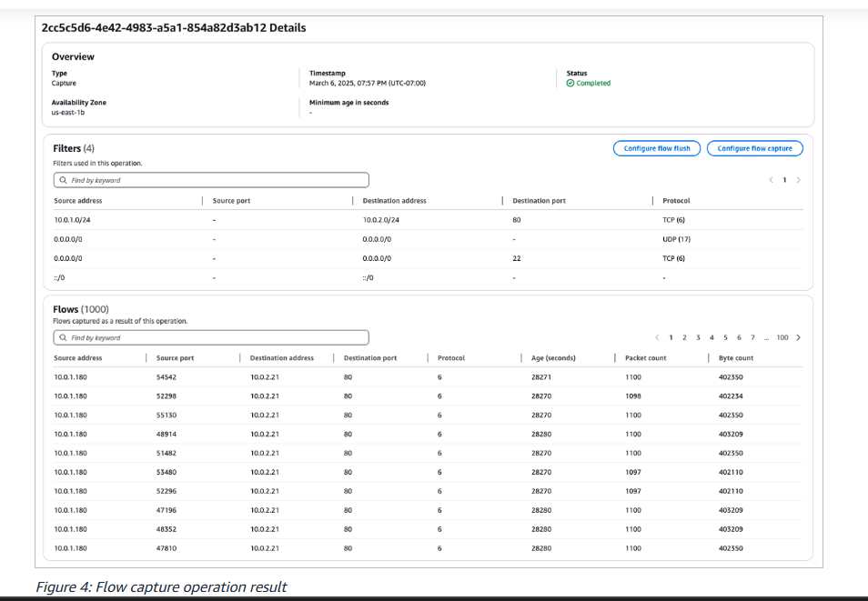Jump to page 100 of Flows

click(x=782, y=337)
